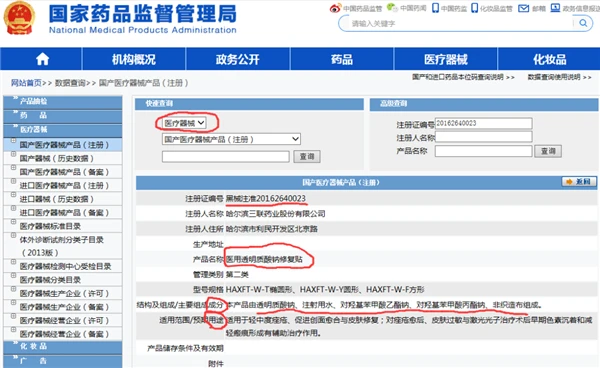
Task: Select 进口医疗器械产品（备案）in sidebar
Action: [64, 213]
